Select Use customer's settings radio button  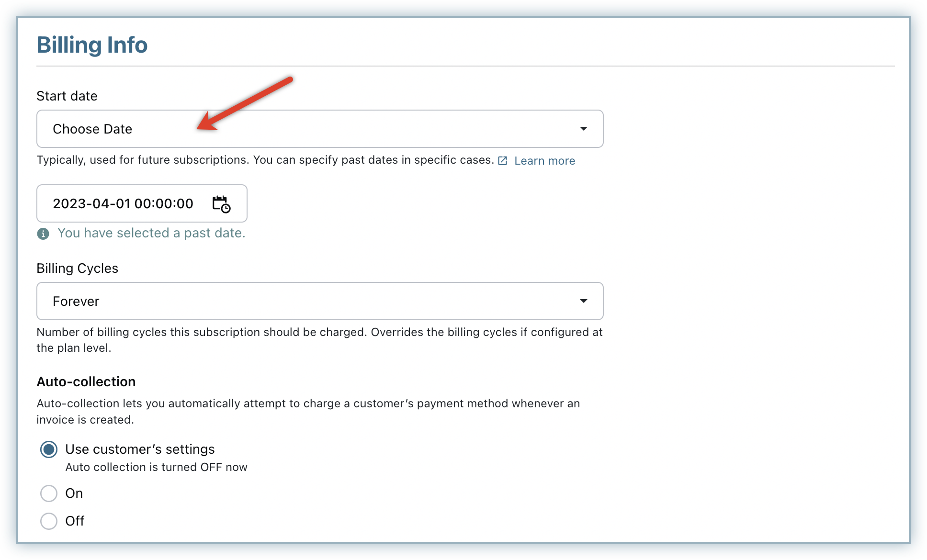49,449
